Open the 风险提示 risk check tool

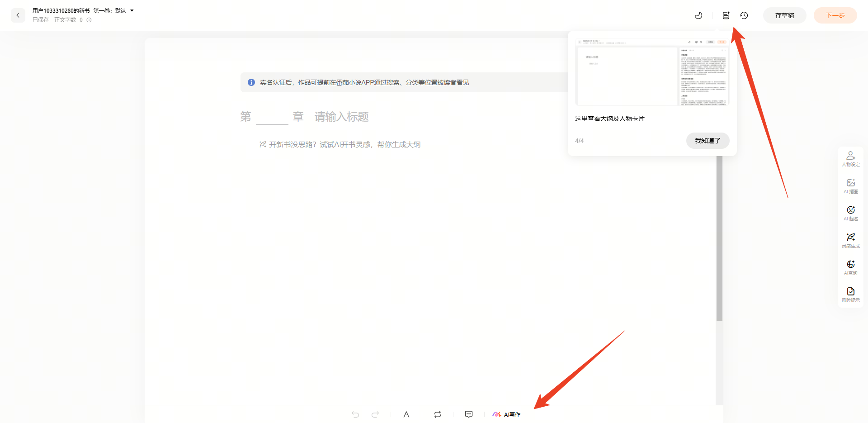click(851, 295)
